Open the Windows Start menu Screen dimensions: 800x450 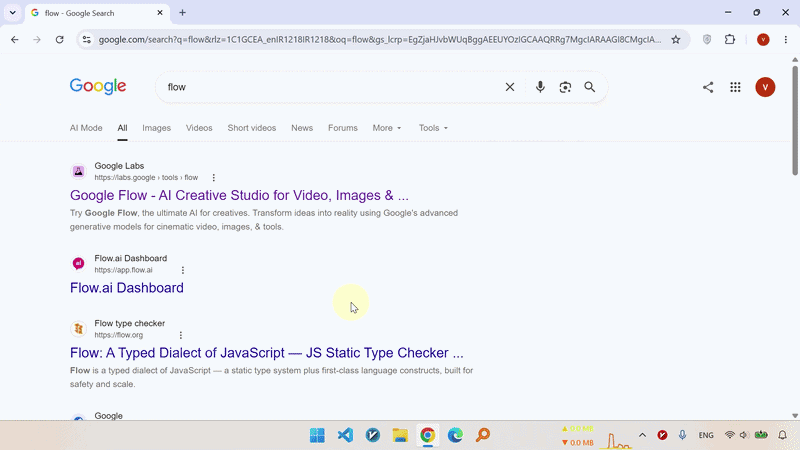[x=317, y=435]
